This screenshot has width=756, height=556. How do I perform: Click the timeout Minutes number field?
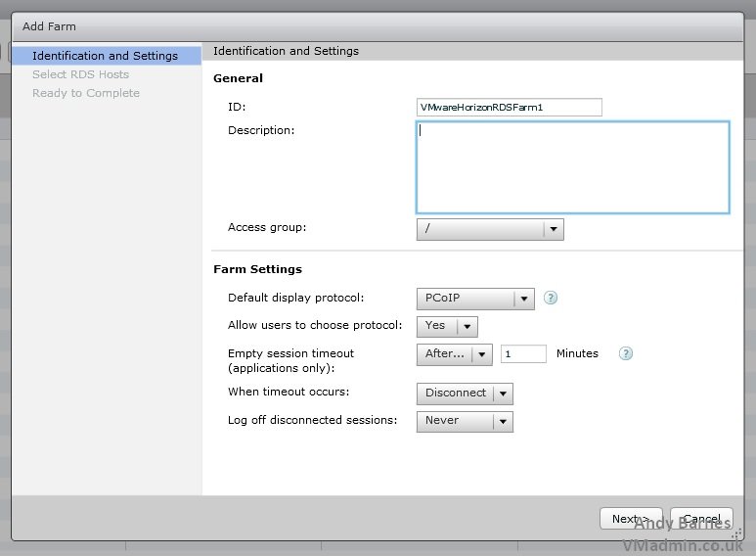[x=523, y=354]
